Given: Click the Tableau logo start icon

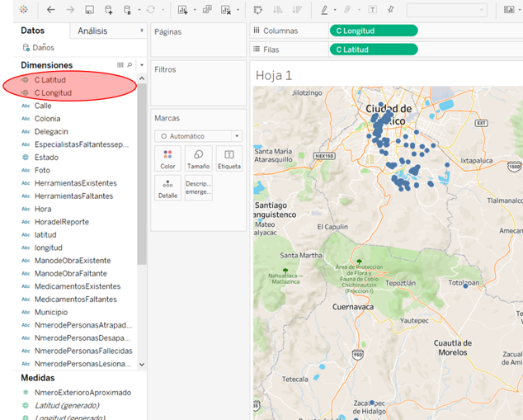Looking at the screenshot, I should pyautogui.click(x=23, y=10).
